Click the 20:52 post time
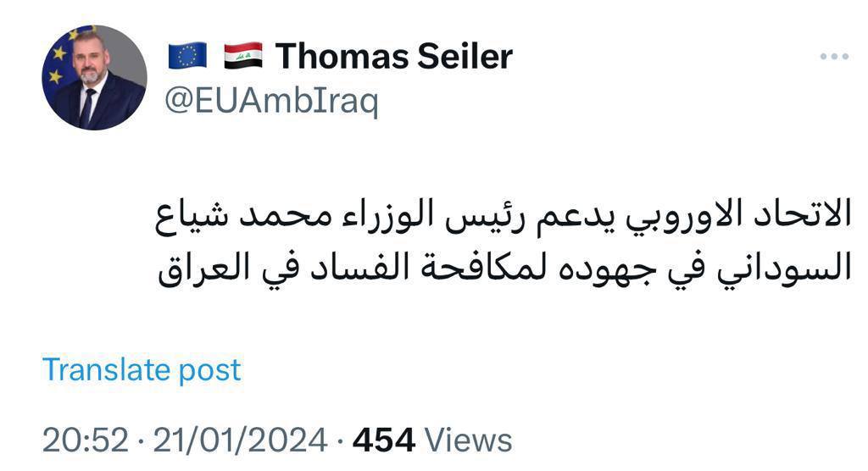This screenshot has height=471, width=868. 86,440
